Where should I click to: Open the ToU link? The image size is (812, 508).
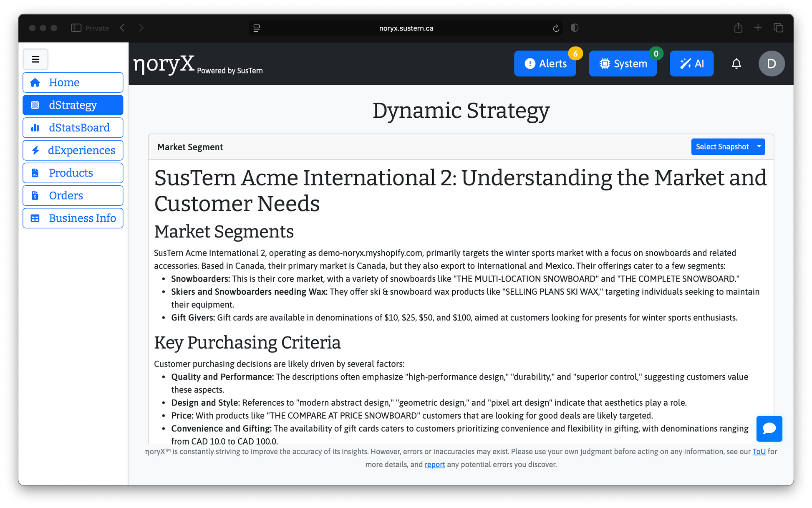pyautogui.click(x=759, y=452)
